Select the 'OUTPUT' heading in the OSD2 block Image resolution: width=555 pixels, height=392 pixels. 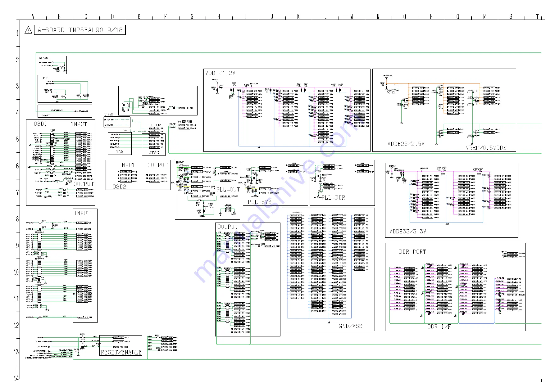(x=157, y=165)
